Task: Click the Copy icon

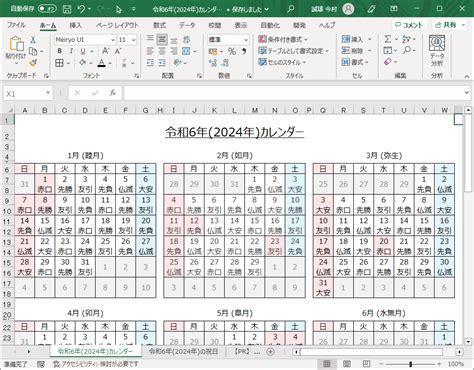Action: tap(33, 51)
